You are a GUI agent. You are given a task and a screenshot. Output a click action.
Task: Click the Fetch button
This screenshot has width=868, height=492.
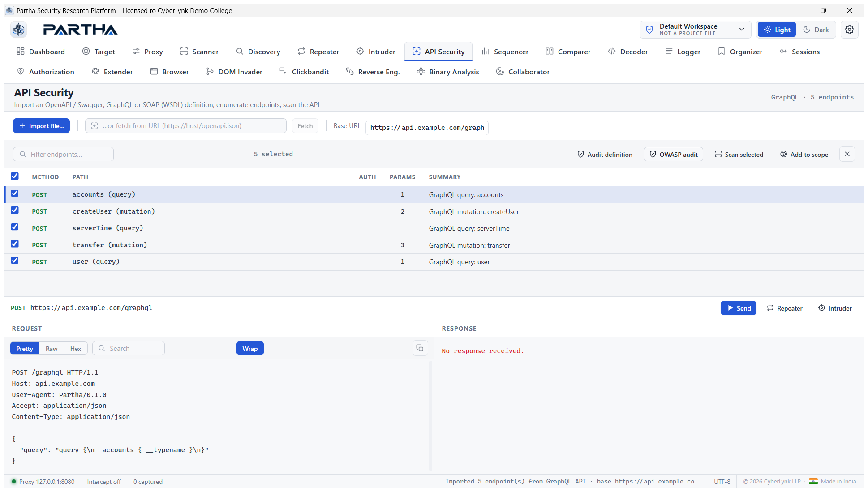305,126
